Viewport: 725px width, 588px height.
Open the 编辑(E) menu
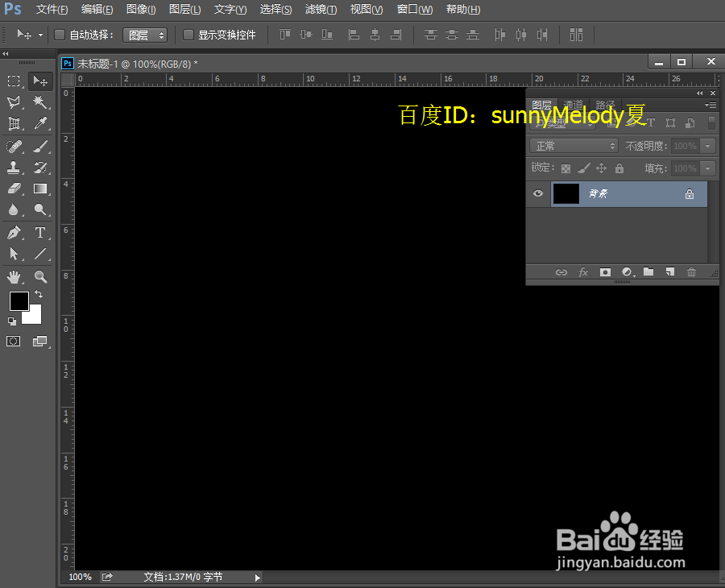[x=97, y=9]
